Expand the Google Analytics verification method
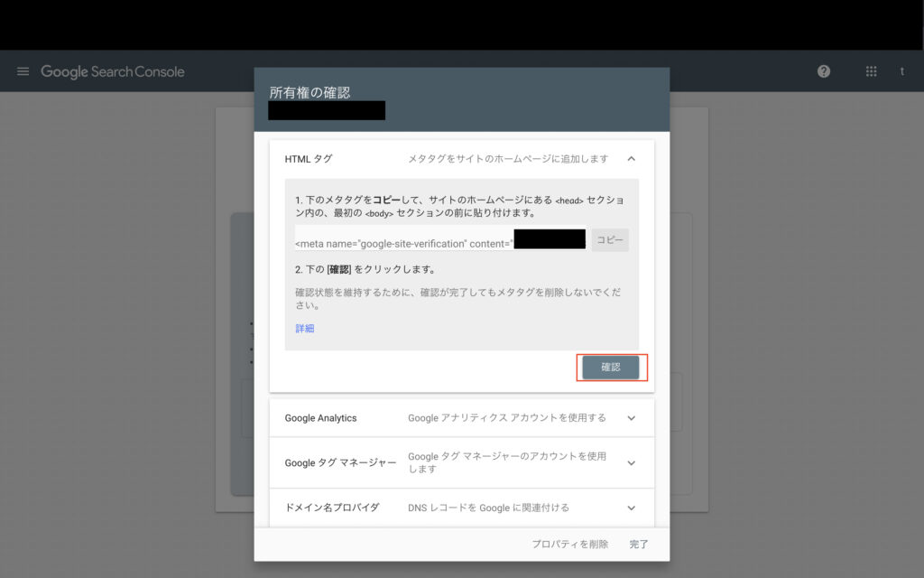 [631, 418]
